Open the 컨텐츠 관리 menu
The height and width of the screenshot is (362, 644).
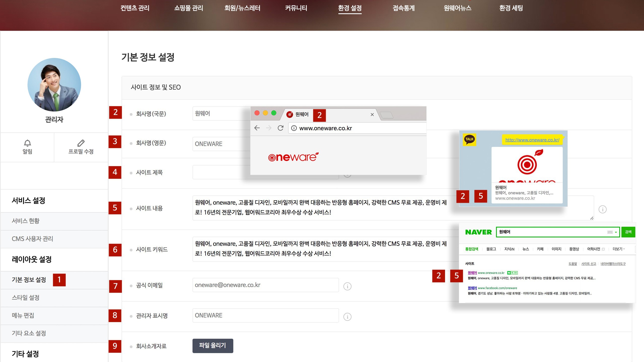tap(135, 8)
